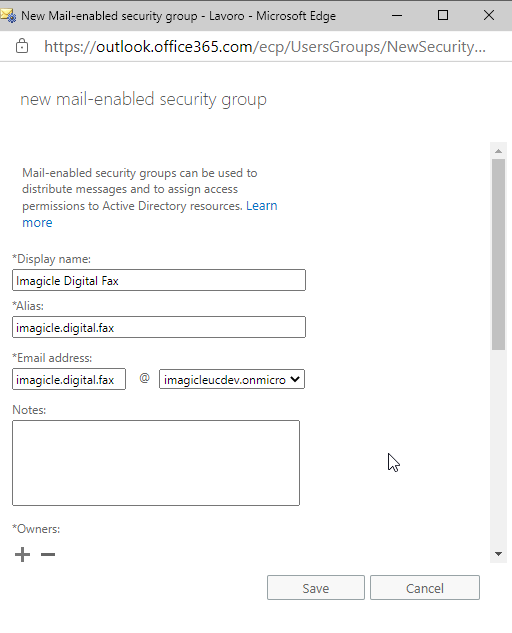Maximize the Edge popup window
This screenshot has height=633, width=512.
[x=443, y=15]
